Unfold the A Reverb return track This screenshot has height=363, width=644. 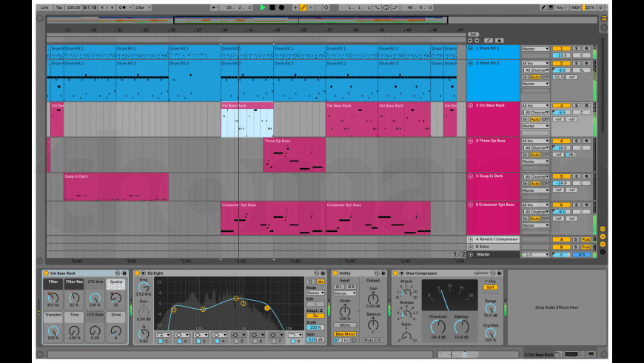pos(470,239)
